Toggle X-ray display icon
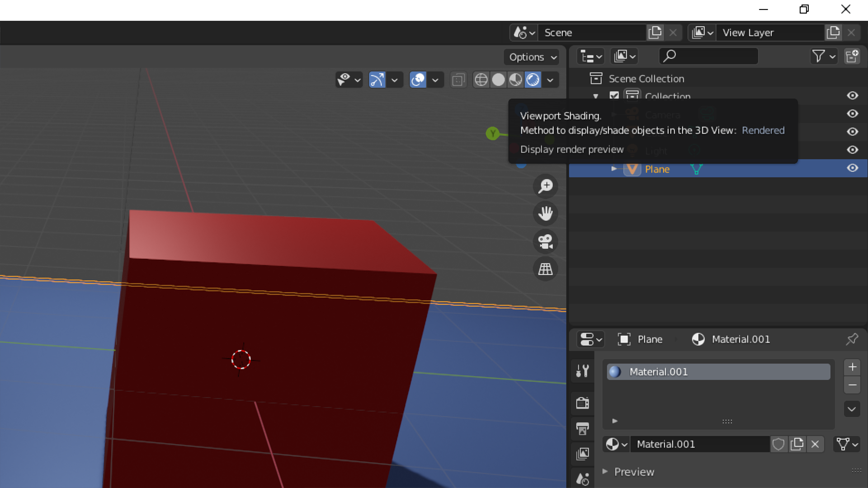The image size is (868, 488). (x=458, y=80)
